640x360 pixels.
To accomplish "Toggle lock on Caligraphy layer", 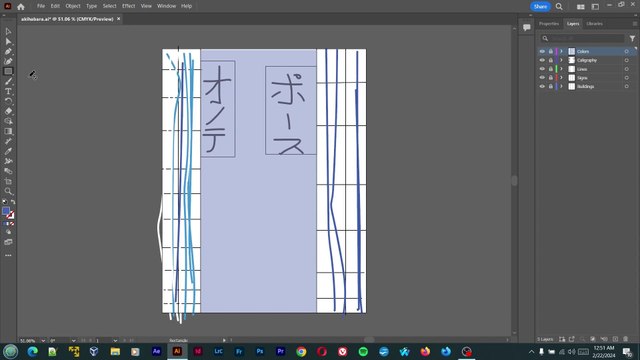I will 551,60.
